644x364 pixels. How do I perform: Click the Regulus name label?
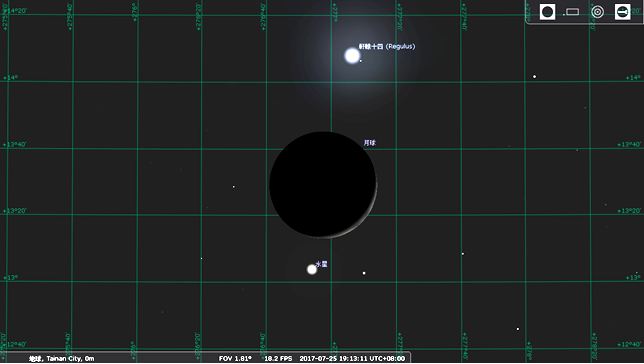387,47
